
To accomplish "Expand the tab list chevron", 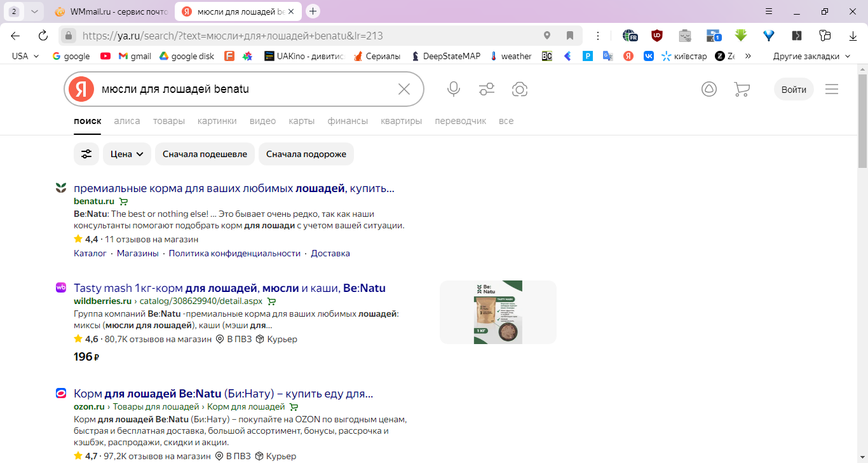I will click(34, 11).
